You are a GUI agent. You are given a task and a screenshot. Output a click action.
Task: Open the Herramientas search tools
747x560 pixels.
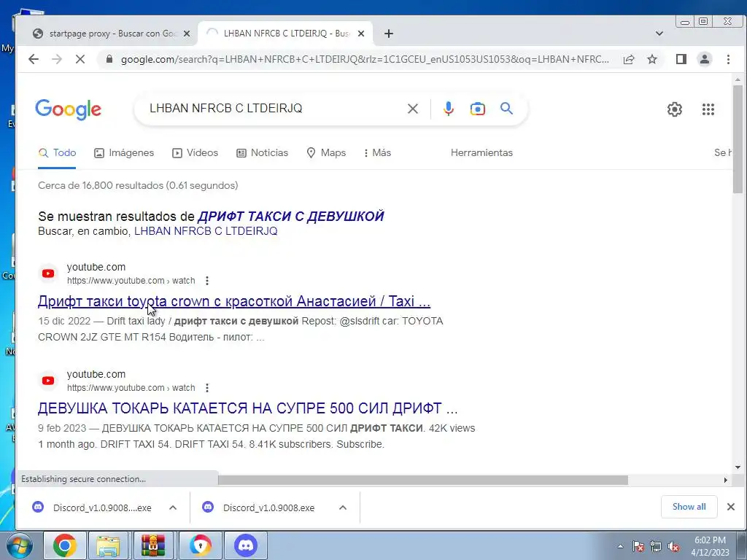[x=481, y=153]
